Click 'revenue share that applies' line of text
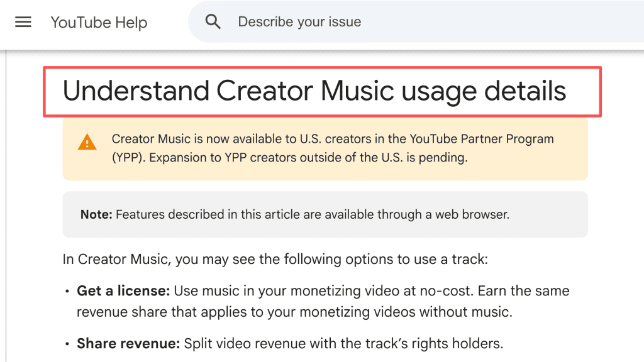Image resolution: width=644 pixels, height=362 pixels. coord(294,312)
